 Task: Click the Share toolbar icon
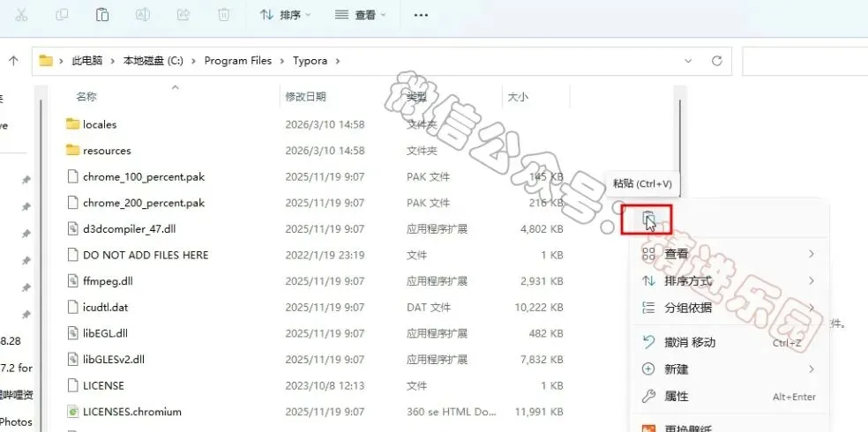pyautogui.click(x=183, y=15)
